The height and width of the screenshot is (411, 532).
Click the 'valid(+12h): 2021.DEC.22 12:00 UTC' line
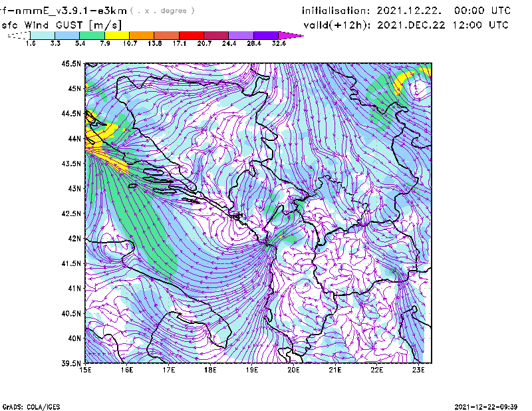[406, 25]
